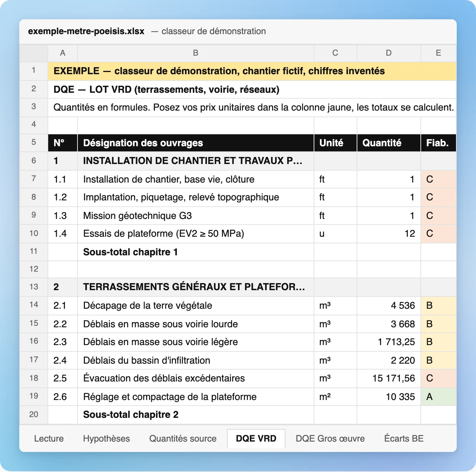Select the DQE VRD sheet tab
Image resolution: width=476 pixels, height=472 pixels.
tap(256, 439)
